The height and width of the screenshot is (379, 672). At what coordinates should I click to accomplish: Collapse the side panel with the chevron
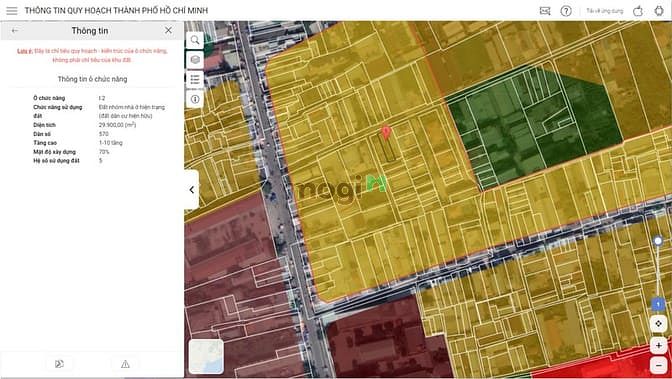[192, 190]
